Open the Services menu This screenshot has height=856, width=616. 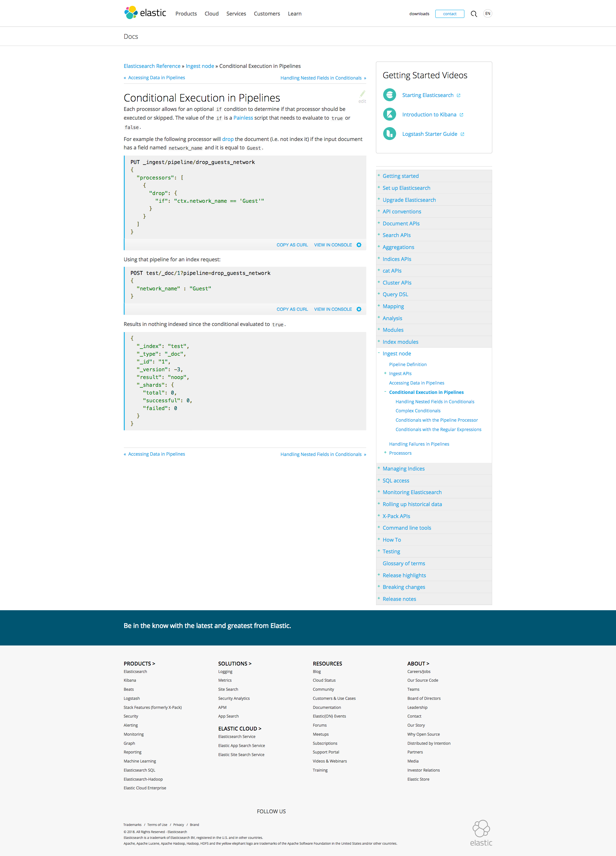pos(236,14)
